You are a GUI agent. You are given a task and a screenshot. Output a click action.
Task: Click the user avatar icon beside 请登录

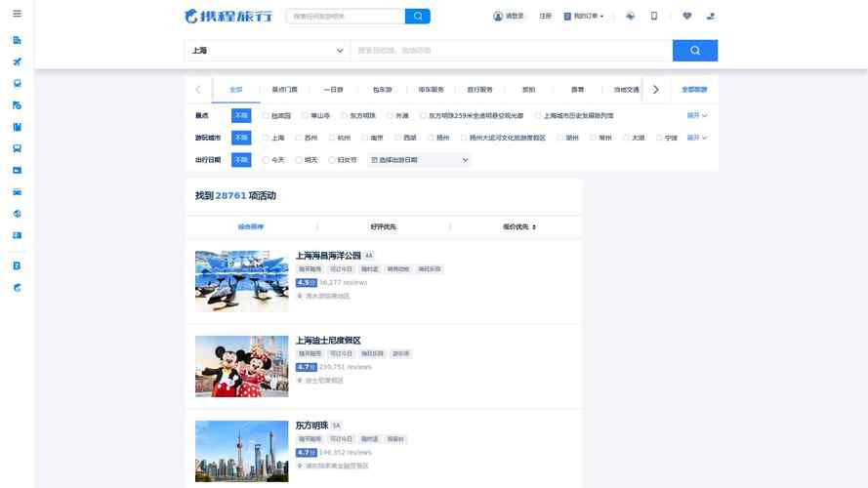tap(498, 16)
